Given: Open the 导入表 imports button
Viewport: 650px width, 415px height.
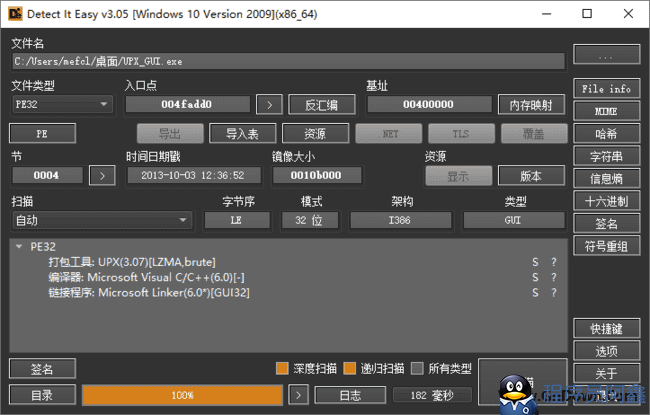Looking at the screenshot, I should [243, 133].
